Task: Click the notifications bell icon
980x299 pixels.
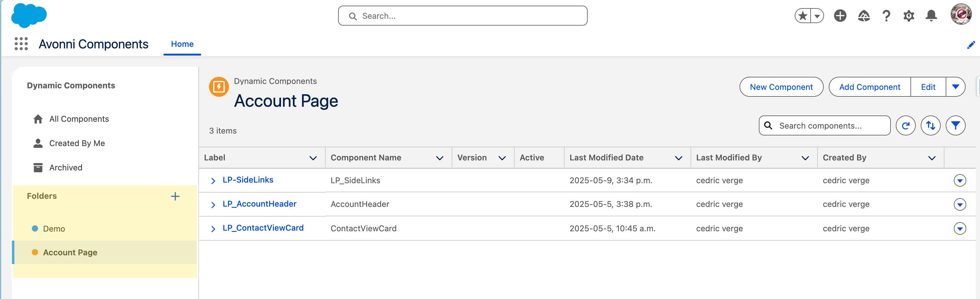Action: pyautogui.click(x=931, y=16)
